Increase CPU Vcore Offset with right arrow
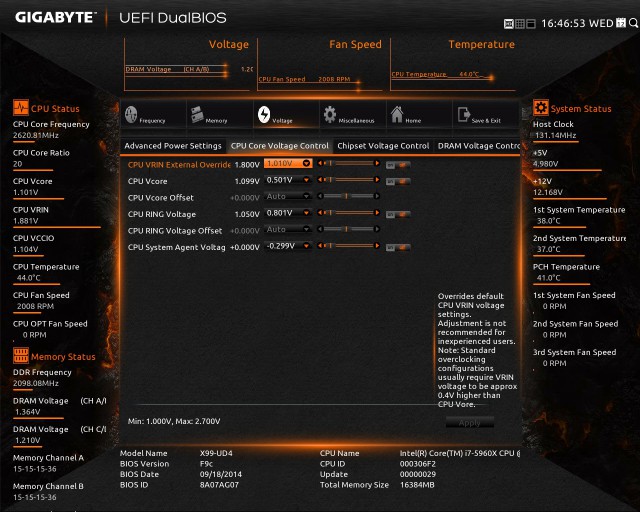This screenshot has width=640, height=512. (x=377, y=196)
